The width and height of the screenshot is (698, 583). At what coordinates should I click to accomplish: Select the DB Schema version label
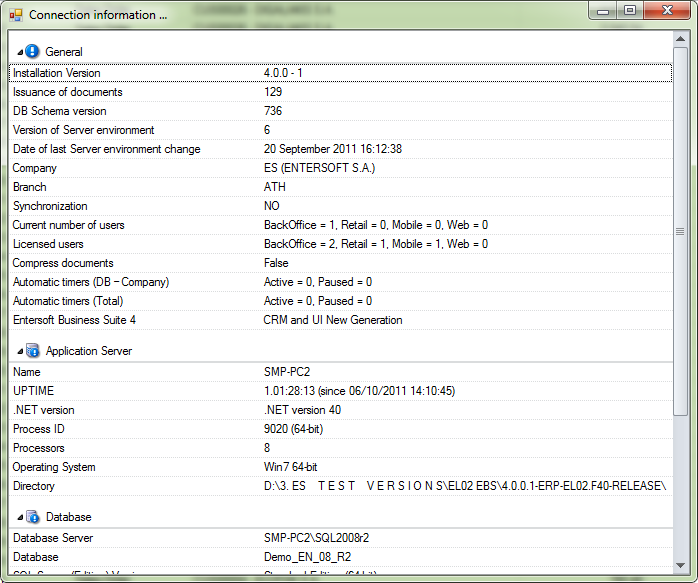pos(60,111)
